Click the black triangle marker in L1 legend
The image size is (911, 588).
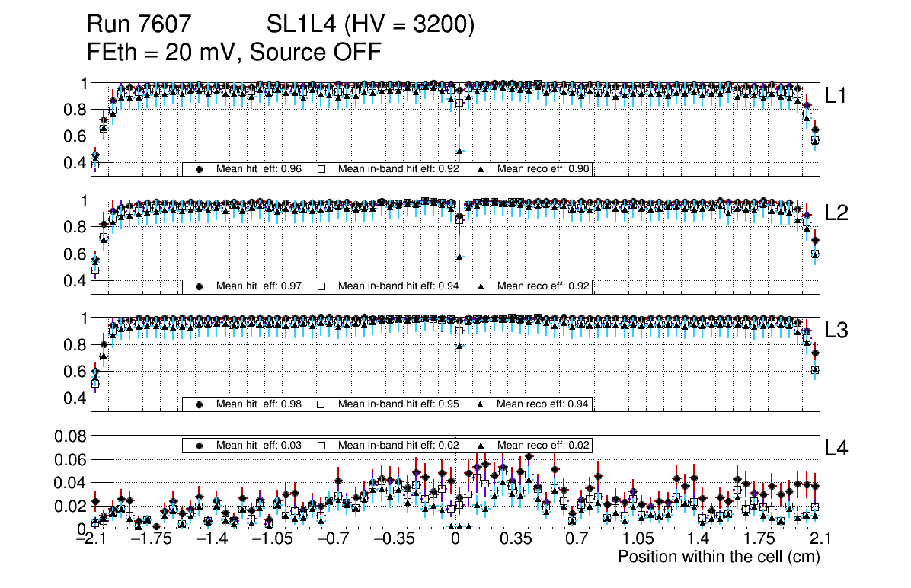click(x=482, y=169)
